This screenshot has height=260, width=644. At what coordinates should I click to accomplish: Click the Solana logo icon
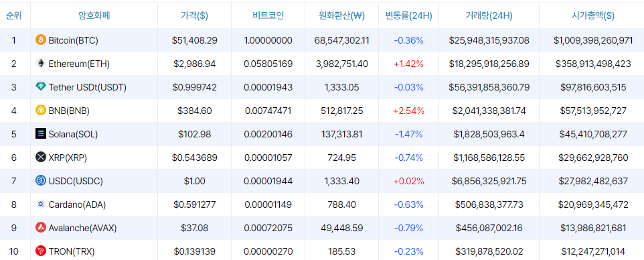click(41, 134)
